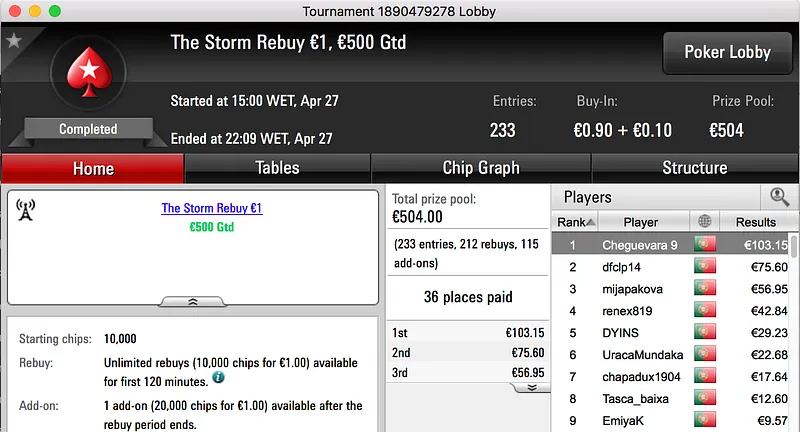Select player Cheguevara 9 row
Viewport: 800px width, 432px height.
tap(640, 245)
